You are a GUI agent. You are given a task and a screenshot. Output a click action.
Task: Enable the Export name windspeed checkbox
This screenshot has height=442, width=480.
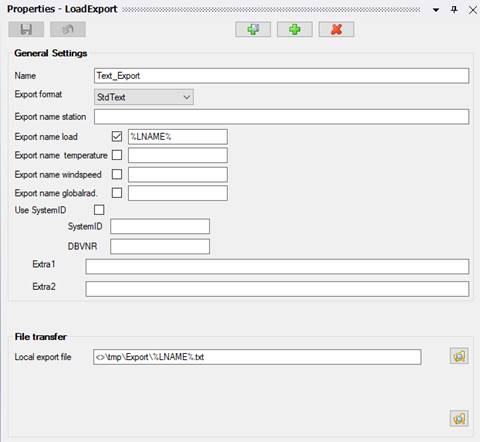(x=117, y=174)
